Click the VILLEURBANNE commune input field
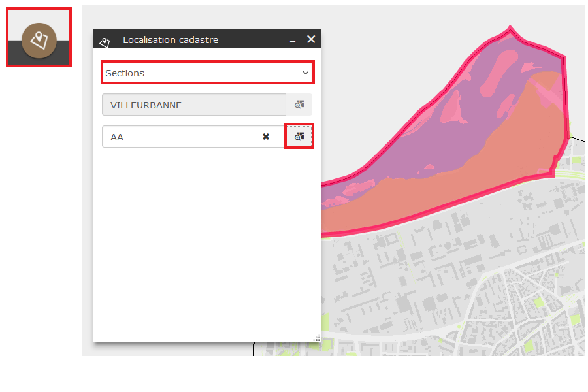This screenshot has height=392, width=588. coord(194,105)
